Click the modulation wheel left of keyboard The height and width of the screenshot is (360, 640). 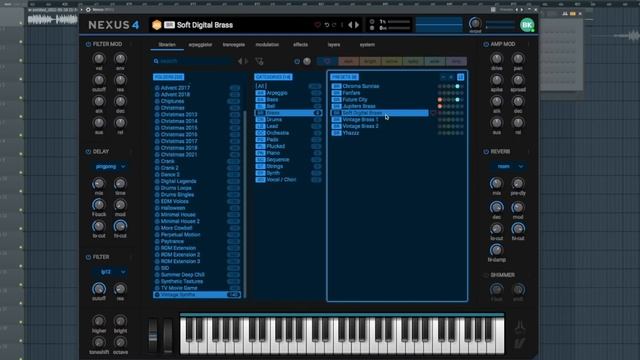168,336
